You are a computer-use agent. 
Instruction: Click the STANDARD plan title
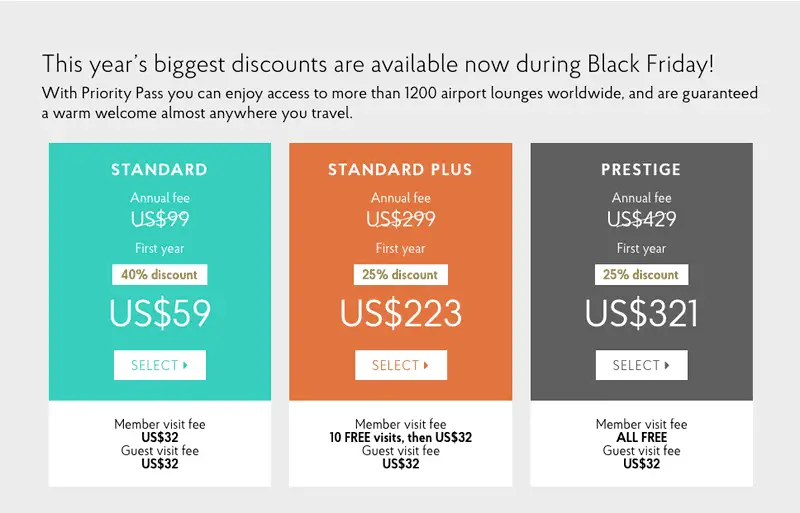pos(160,169)
